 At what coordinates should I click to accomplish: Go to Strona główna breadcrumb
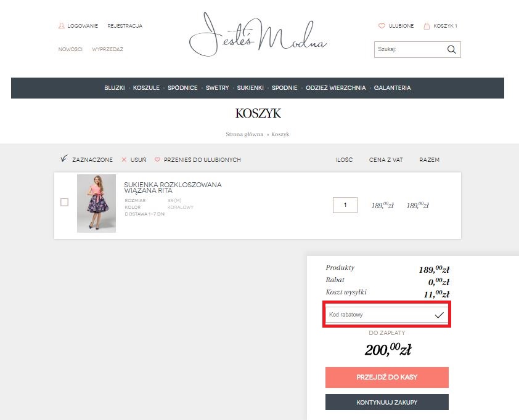pos(244,134)
